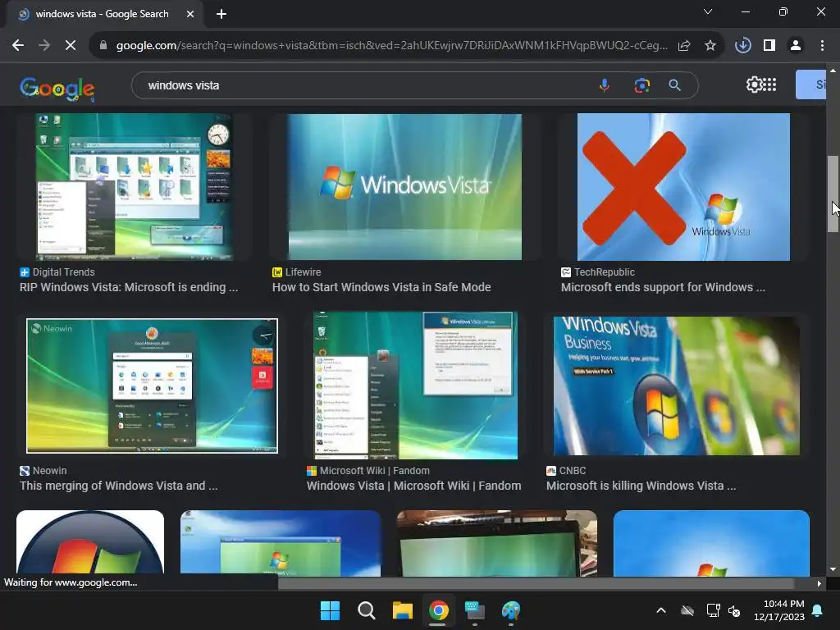Toggle the Chrome side panel
840x630 pixels.
coord(769,46)
